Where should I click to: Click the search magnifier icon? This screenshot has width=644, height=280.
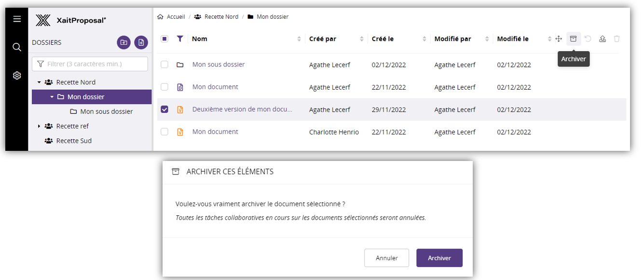tap(17, 47)
